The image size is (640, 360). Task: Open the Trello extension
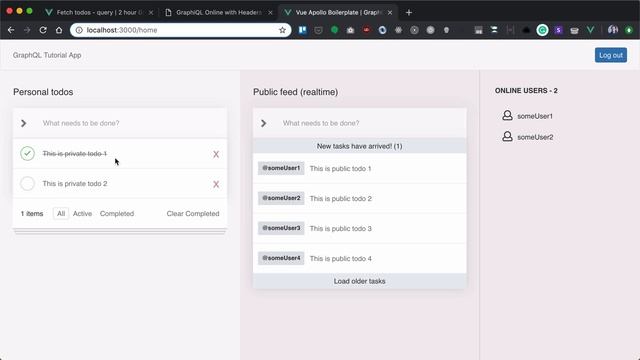302,30
